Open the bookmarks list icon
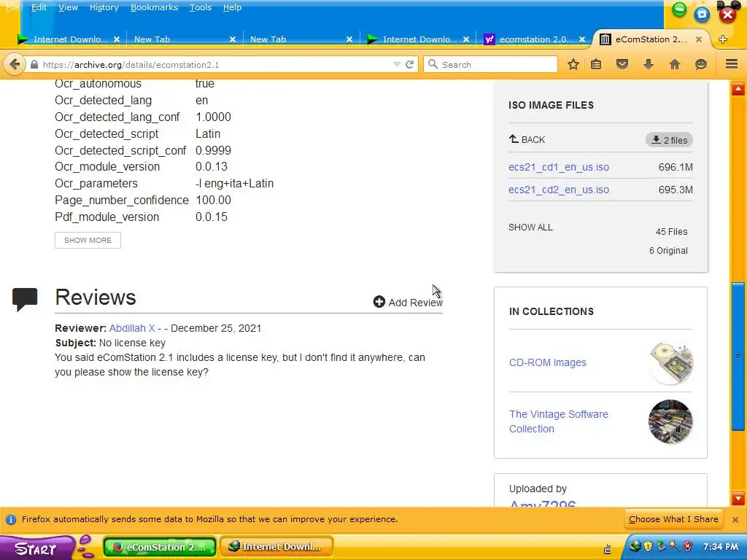The width and height of the screenshot is (747, 560). [x=596, y=64]
